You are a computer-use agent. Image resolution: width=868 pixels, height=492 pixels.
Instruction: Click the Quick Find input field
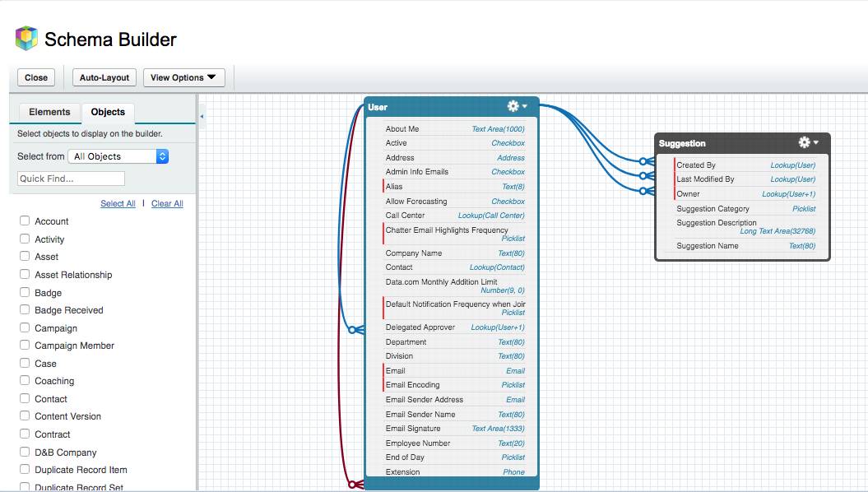(71, 179)
